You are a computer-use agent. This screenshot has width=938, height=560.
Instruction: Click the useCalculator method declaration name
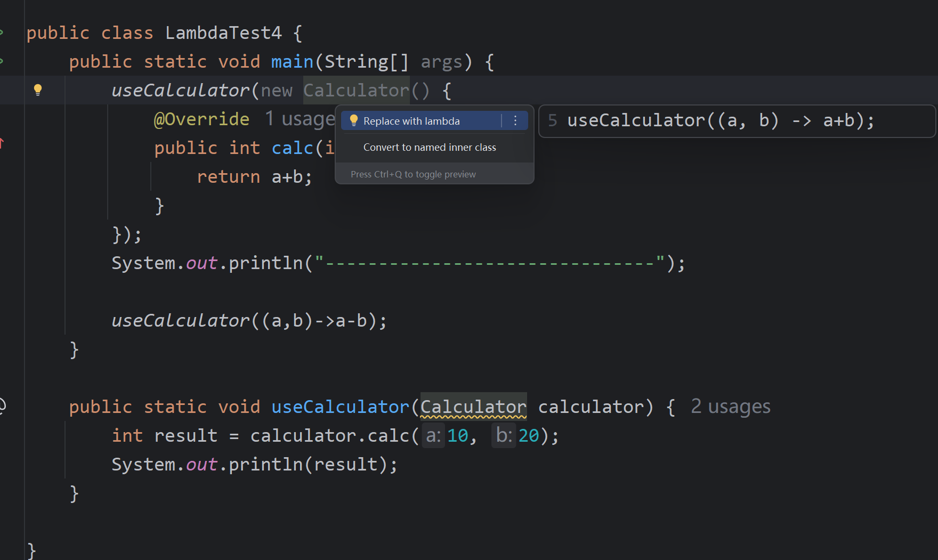[340, 407]
